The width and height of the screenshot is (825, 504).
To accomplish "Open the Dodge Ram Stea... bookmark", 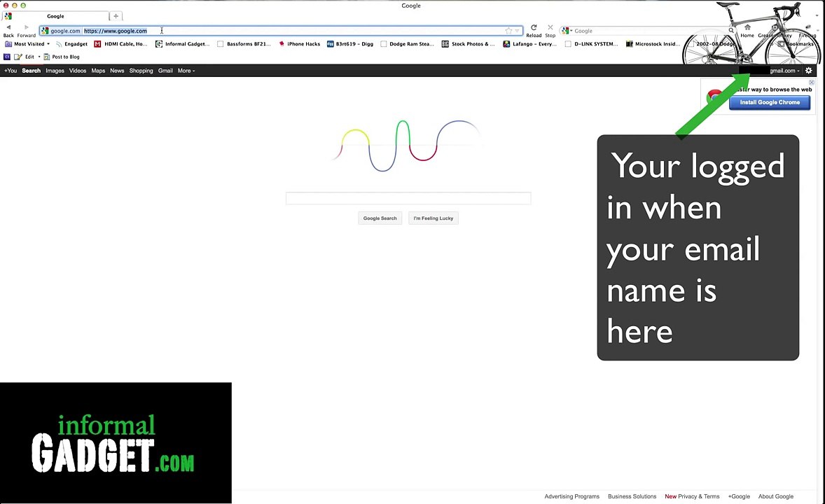I will tap(407, 44).
